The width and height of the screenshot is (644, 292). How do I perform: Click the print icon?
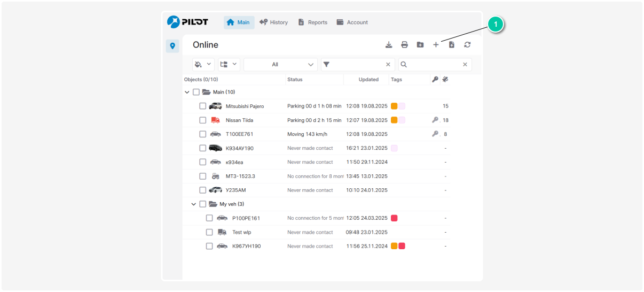[x=404, y=45]
